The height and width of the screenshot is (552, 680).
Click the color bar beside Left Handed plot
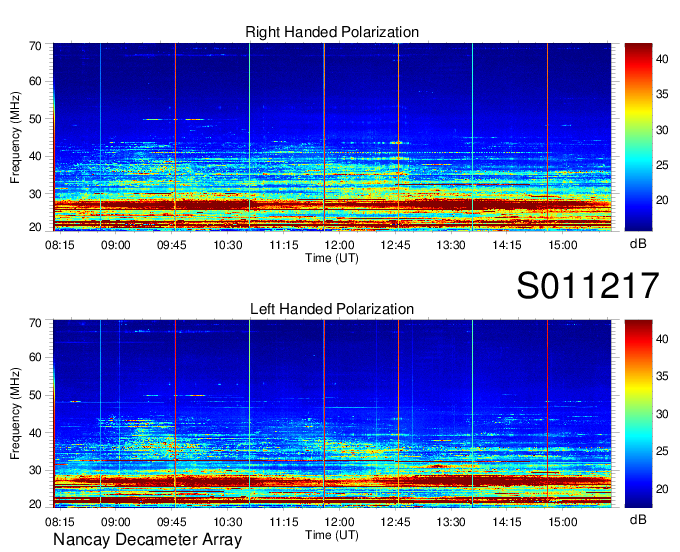pyautogui.click(x=638, y=414)
